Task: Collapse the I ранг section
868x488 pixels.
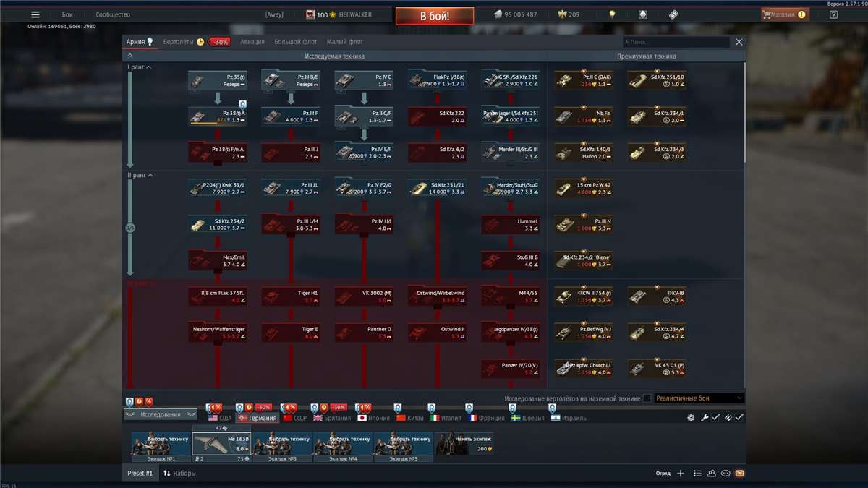Action: point(139,67)
